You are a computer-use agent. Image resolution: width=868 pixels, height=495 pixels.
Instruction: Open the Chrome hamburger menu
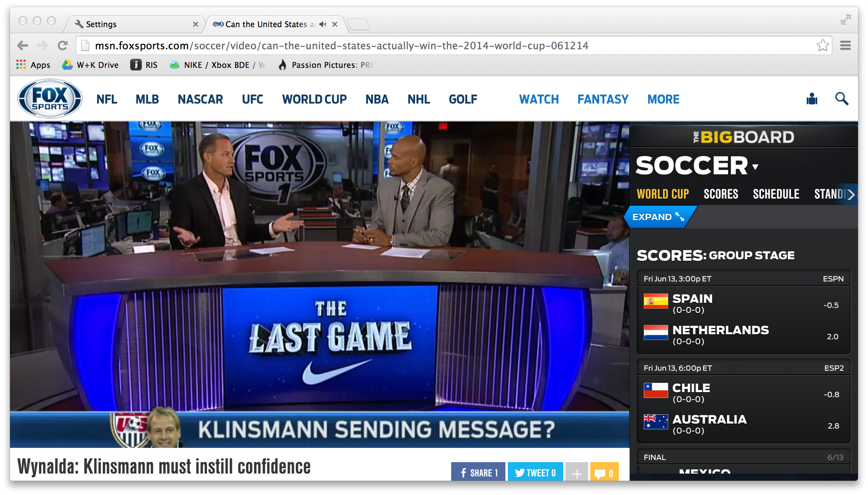[846, 45]
